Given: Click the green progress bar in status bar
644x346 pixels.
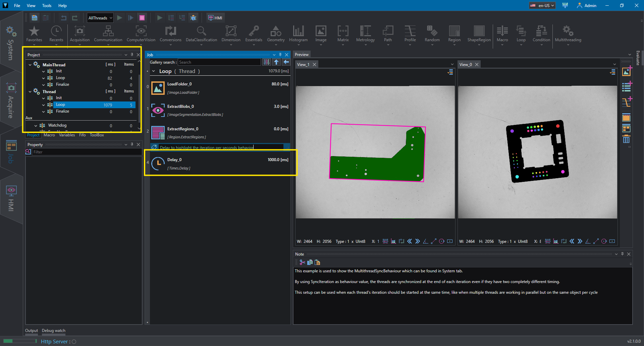Looking at the screenshot, I should point(20,341).
